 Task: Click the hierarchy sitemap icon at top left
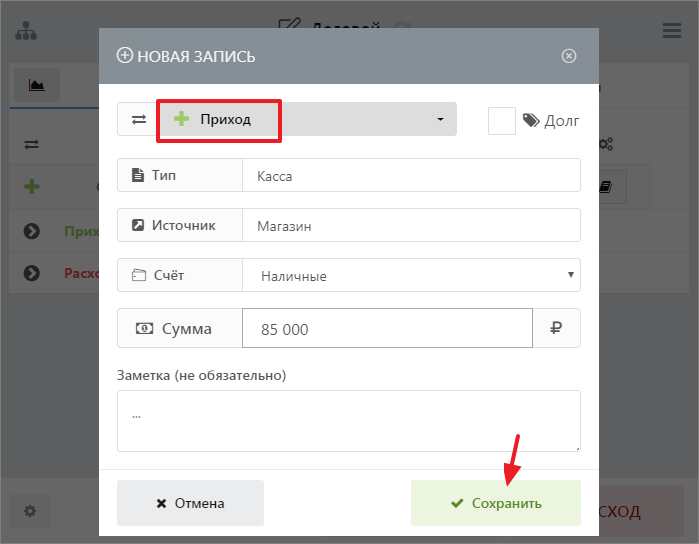click(26, 30)
